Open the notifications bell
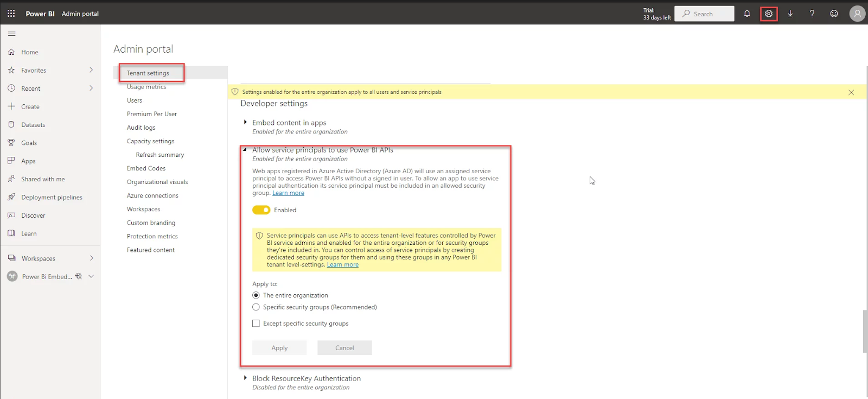The width and height of the screenshot is (868, 399). (x=747, y=14)
